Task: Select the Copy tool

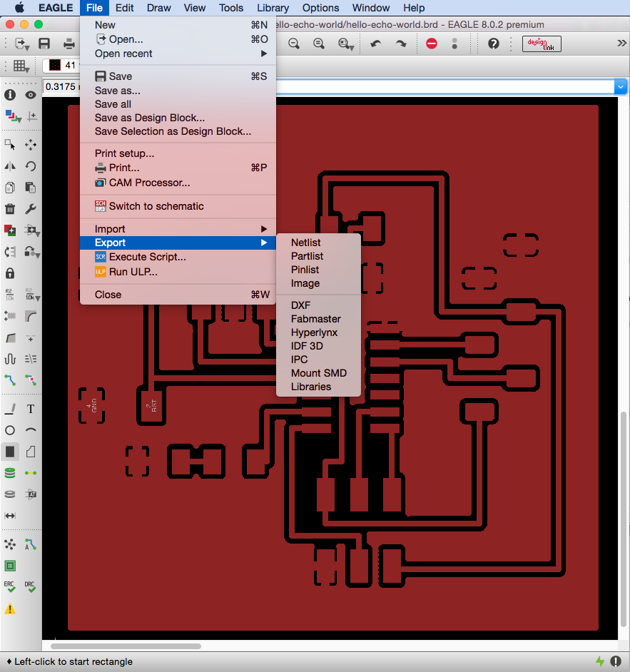Action: [10, 188]
